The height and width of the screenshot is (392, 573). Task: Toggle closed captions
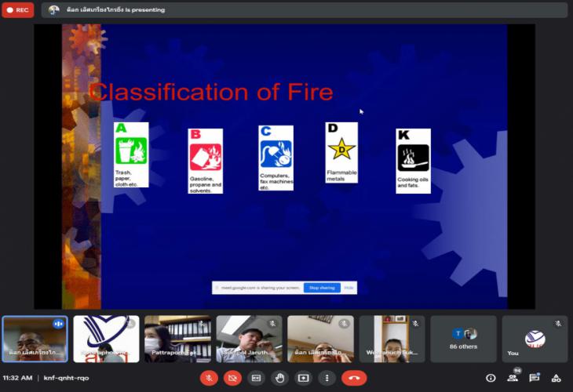click(x=256, y=378)
